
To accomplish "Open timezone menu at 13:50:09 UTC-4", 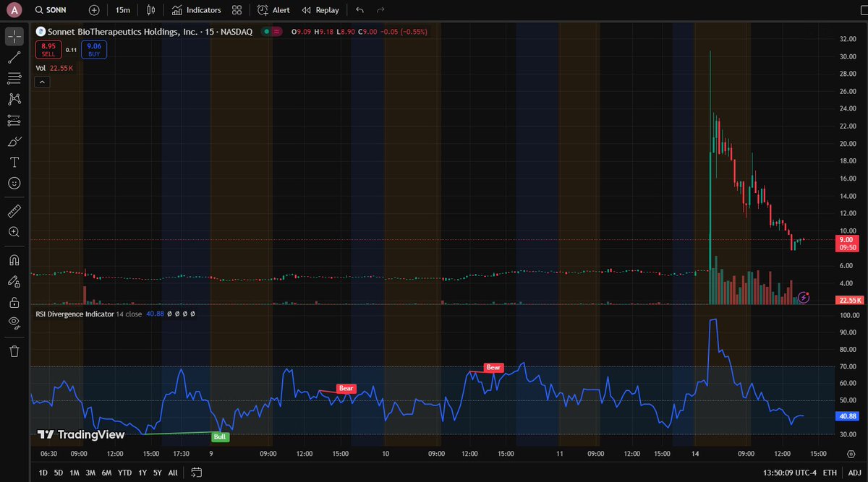I will [x=788, y=473].
